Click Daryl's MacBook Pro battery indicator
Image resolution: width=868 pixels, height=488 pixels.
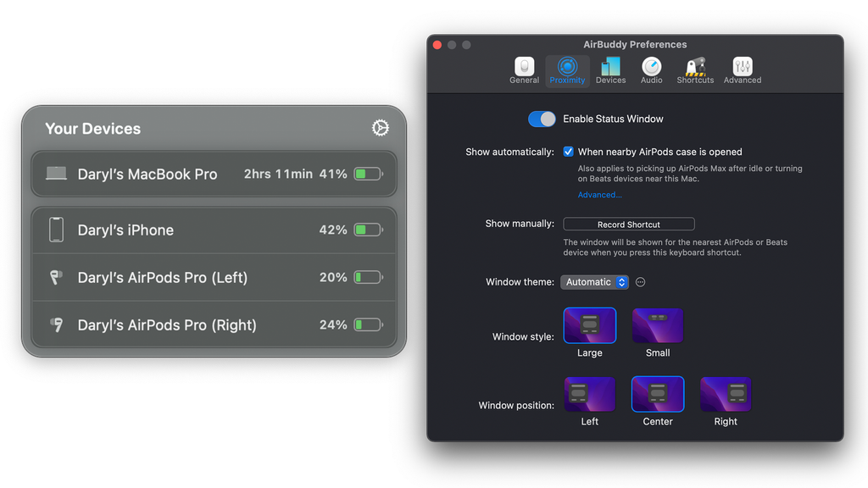click(x=367, y=173)
